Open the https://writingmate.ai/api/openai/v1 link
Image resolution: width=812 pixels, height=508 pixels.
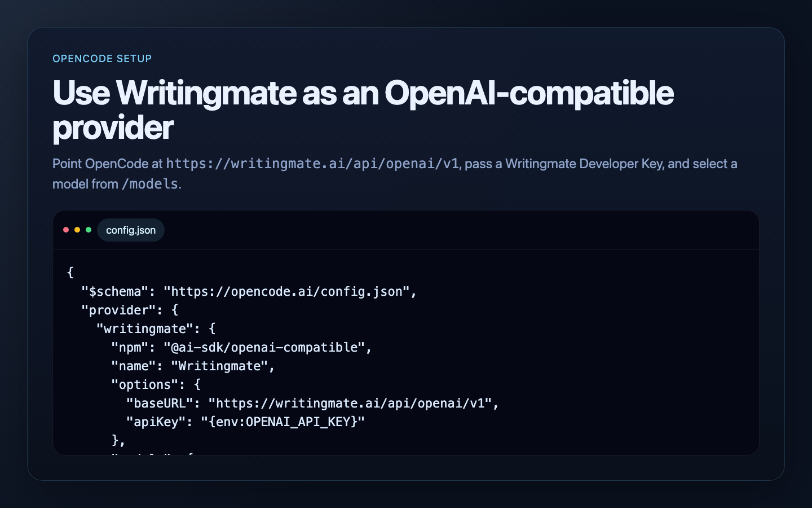(312, 164)
